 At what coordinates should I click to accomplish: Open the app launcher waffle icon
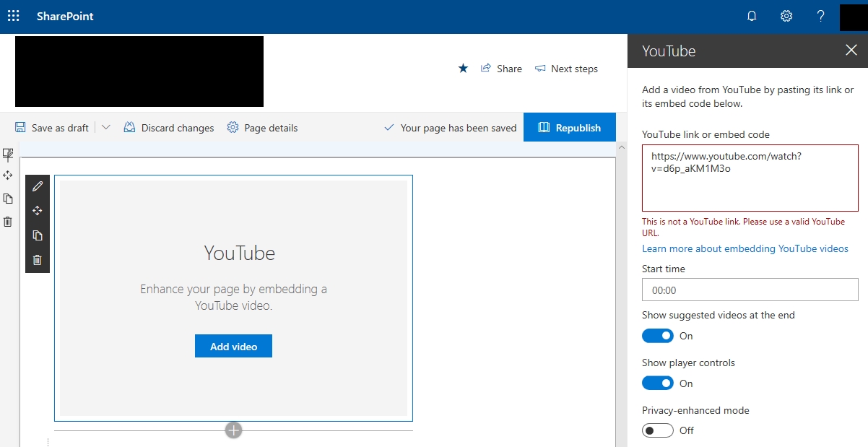coord(13,16)
